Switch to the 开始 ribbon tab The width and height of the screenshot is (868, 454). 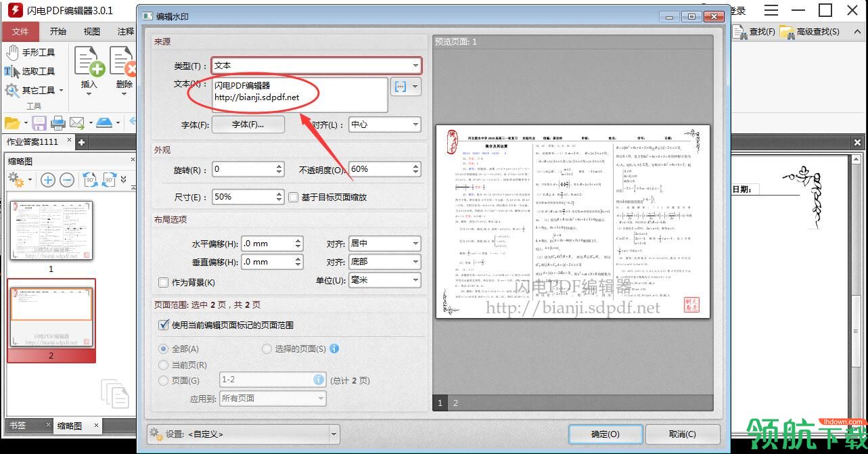[58, 31]
